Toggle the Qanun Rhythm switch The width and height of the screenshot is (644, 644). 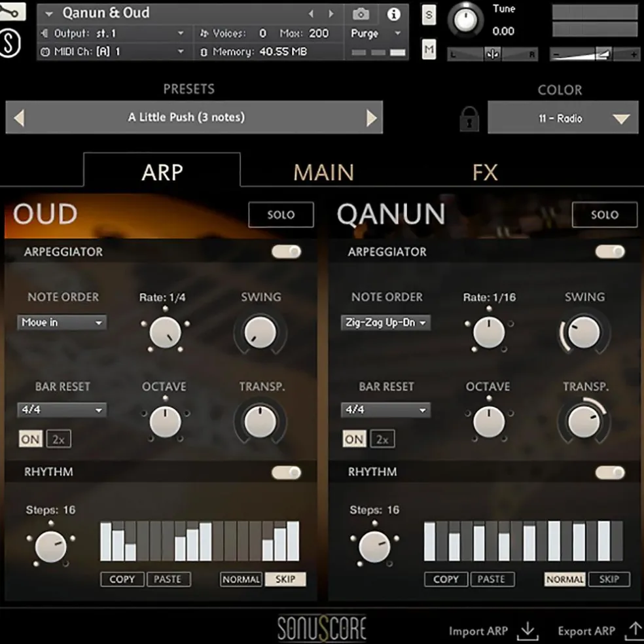[610, 473]
